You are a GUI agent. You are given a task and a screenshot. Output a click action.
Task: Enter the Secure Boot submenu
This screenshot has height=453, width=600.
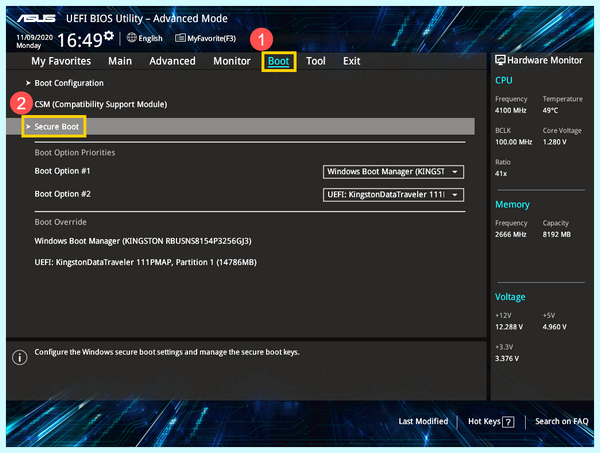240,127
